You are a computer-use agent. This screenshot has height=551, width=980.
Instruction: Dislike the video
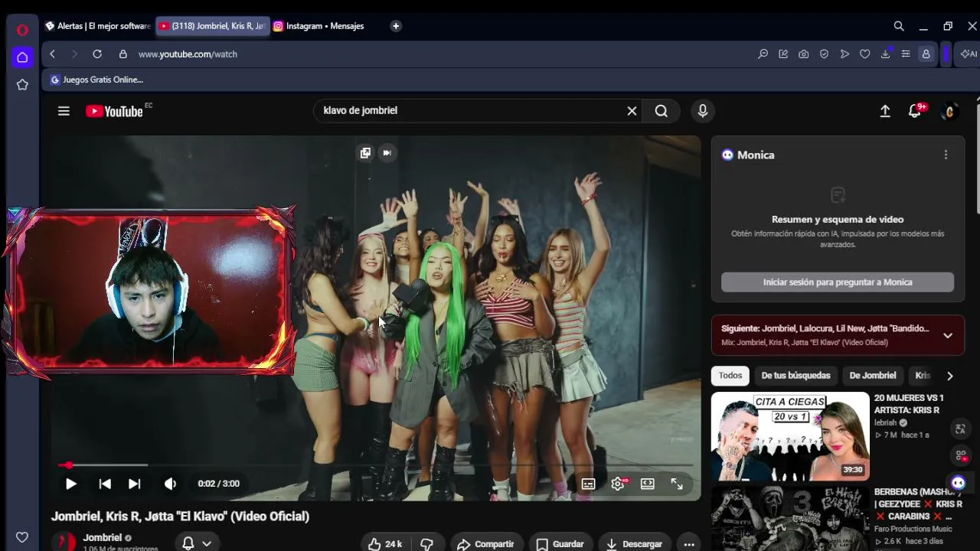pos(426,544)
